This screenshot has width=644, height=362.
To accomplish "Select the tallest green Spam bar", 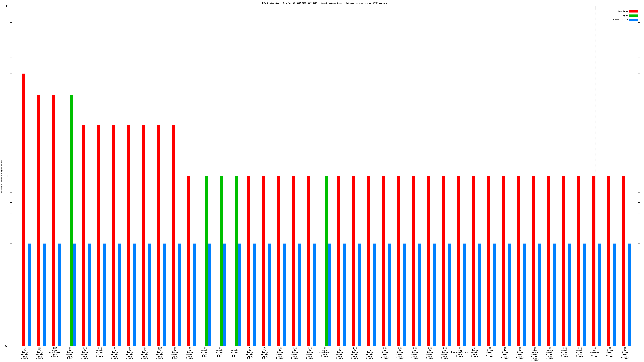I will tap(71, 220).
